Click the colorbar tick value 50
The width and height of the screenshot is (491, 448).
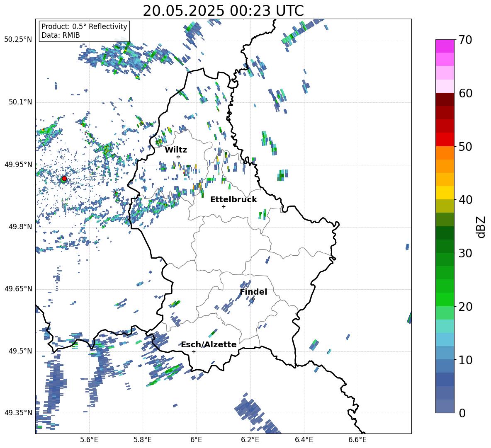pyautogui.click(x=465, y=146)
